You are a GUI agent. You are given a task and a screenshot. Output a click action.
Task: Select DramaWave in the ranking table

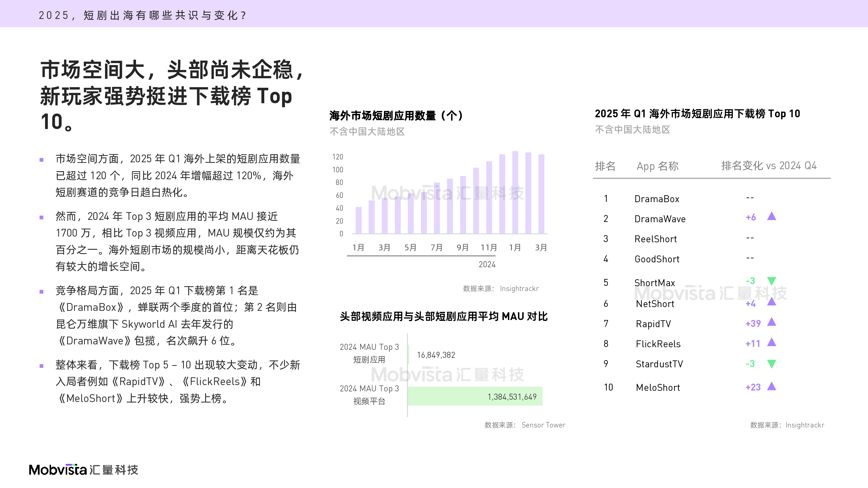(660, 219)
